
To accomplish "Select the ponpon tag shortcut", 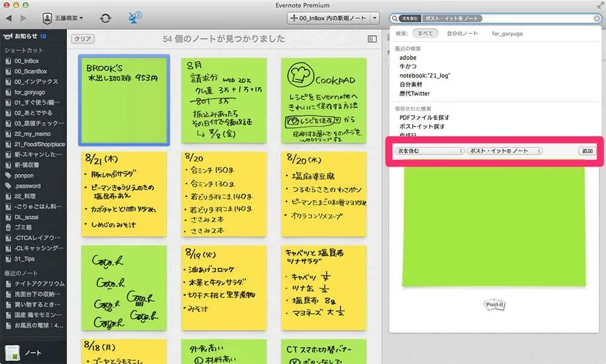I will [x=24, y=176].
